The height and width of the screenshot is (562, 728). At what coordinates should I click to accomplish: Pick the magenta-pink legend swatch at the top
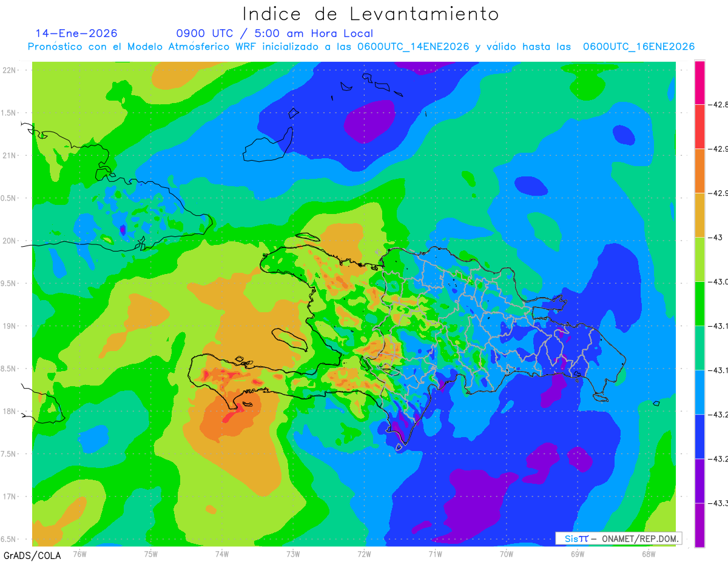(x=699, y=82)
